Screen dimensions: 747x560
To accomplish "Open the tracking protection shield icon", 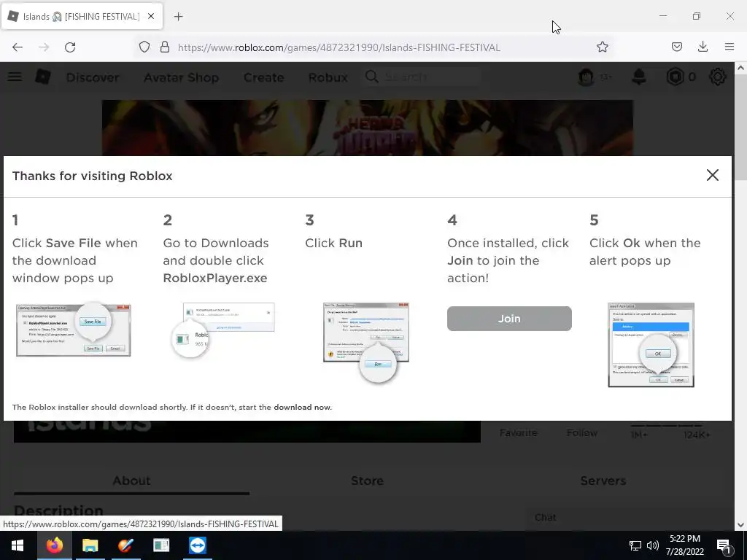I will [x=144, y=47].
